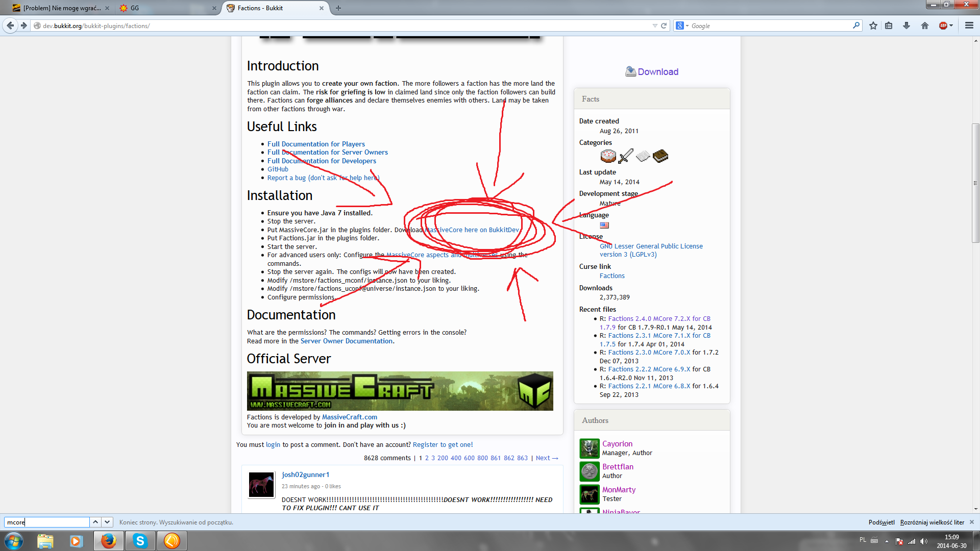Image resolution: width=980 pixels, height=551 pixels.
Task: Reload the page with the refresh icon
Action: coord(664,26)
